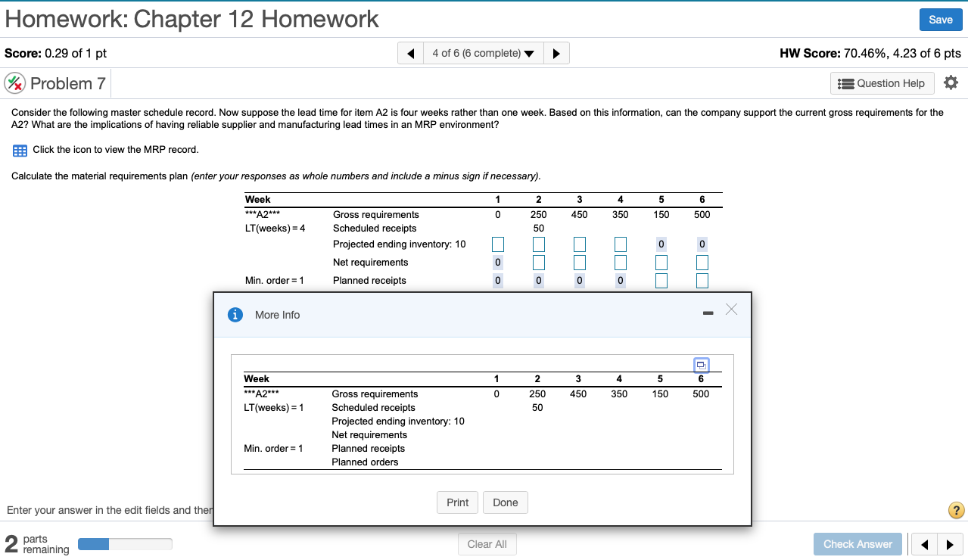
Task: Advance using the next question arrow
Action: [556, 53]
